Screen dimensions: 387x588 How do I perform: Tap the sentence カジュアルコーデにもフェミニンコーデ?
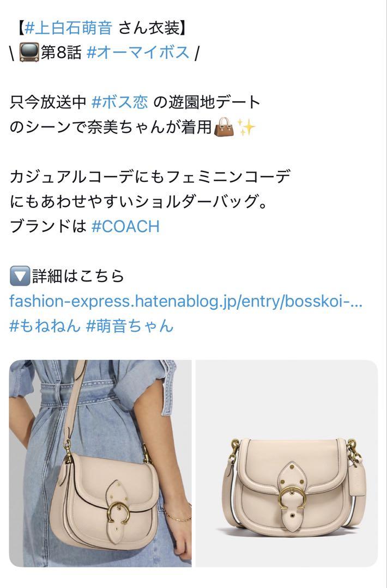click(150, 176)
